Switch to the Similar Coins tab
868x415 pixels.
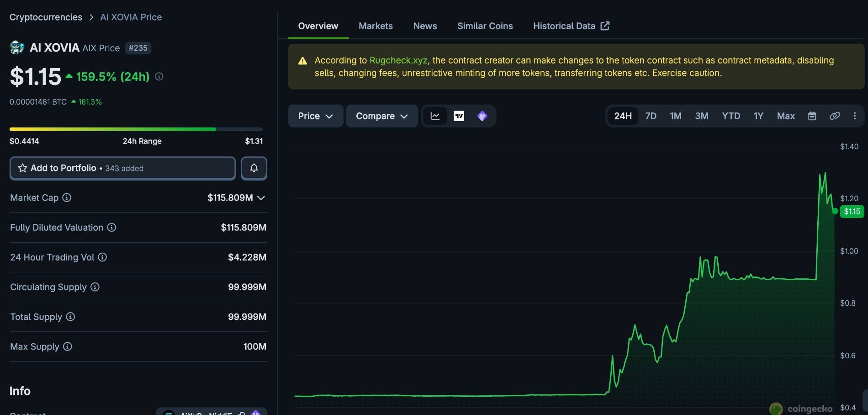485,26
